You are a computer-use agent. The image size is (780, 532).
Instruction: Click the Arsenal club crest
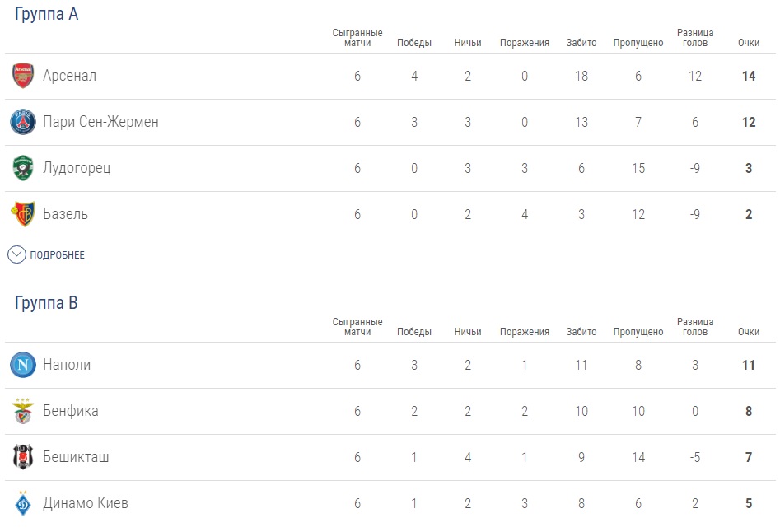click(23, 76)
